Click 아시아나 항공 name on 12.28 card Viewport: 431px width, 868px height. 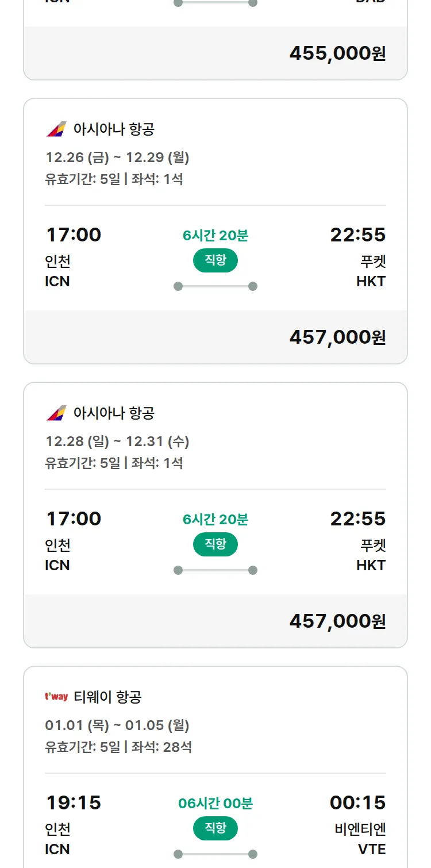[114, 413]
